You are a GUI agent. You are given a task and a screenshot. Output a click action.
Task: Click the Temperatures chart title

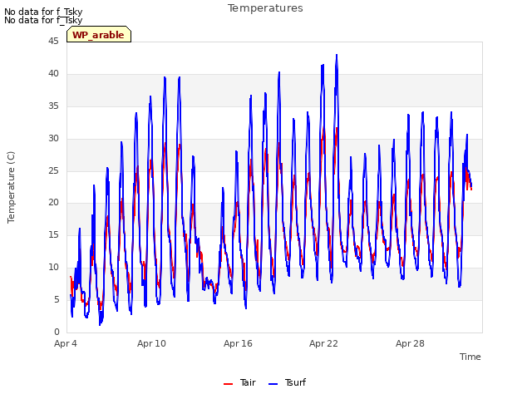tap(265, 8)
